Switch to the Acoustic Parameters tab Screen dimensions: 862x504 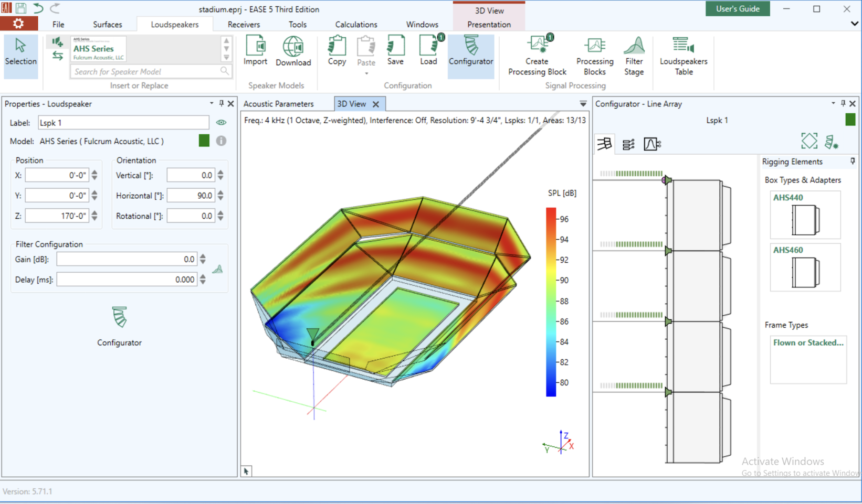(x=278, y=104)
